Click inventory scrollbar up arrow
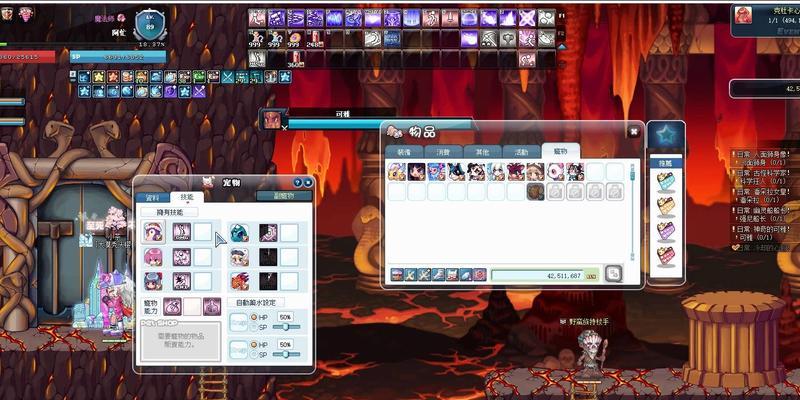This screenshot has width=800, height=400. 632,166
